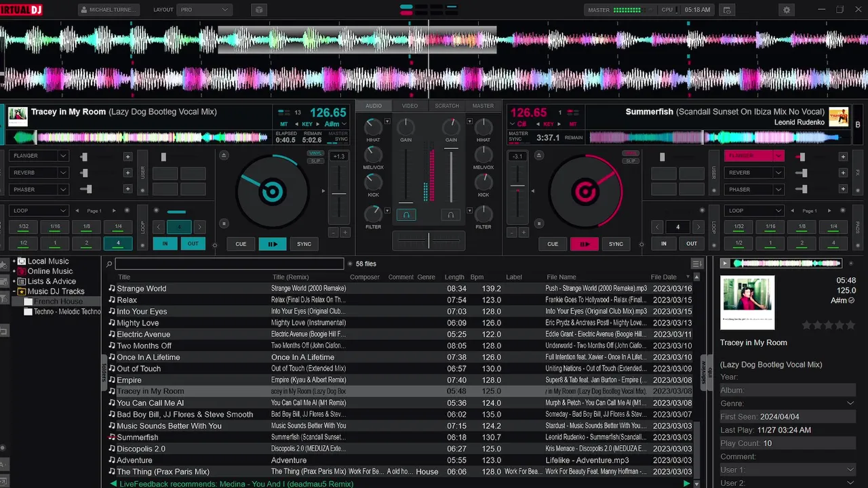Image resolution: width=868 pixels, height=488 pixels.
Task: Sort browser by Bpm column header
Action: [477, 277]
